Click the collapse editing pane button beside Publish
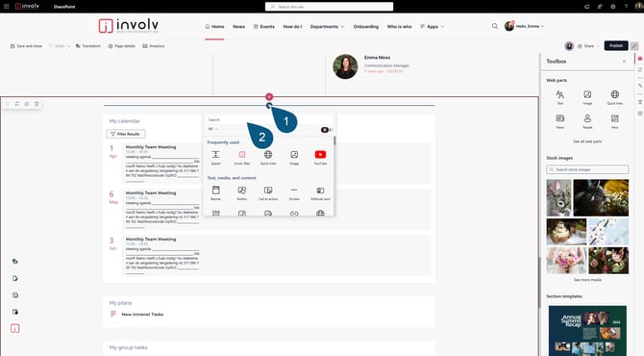The height and width of the screenshot is (356, 644). tap(635, 45)
